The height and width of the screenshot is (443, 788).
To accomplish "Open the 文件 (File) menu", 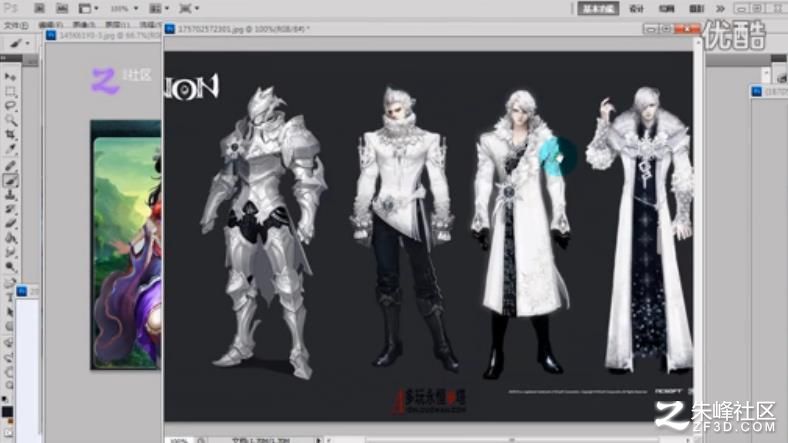I will tap(15, 25).
